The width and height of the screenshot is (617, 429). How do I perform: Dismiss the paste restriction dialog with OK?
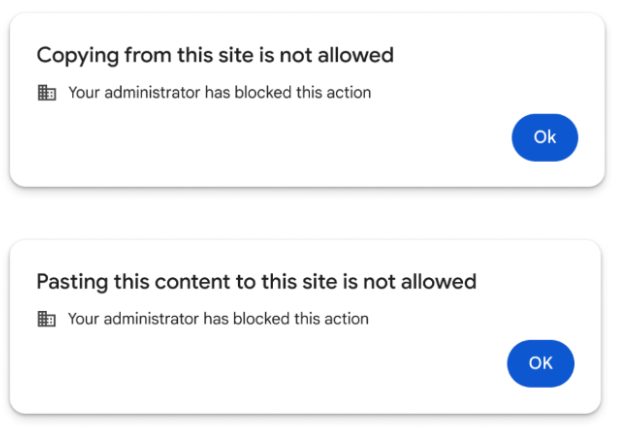pos(540,363)
